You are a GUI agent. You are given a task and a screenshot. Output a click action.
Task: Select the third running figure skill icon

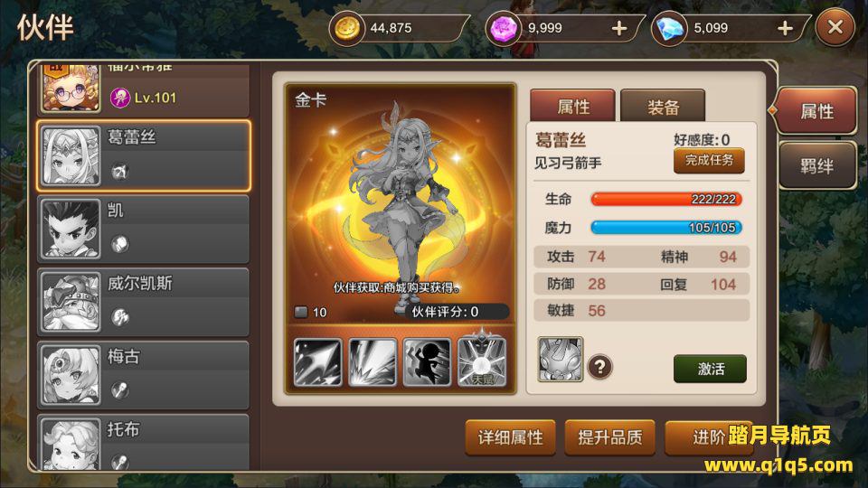[x=428, y=361]
